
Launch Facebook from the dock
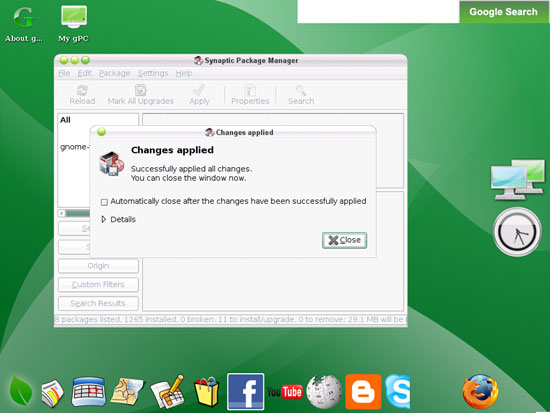pyautogui.click(x=245, y=391)
